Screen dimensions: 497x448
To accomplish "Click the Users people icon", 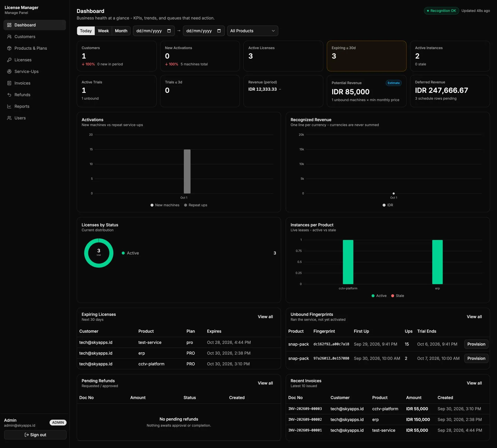I will (9, 118).
